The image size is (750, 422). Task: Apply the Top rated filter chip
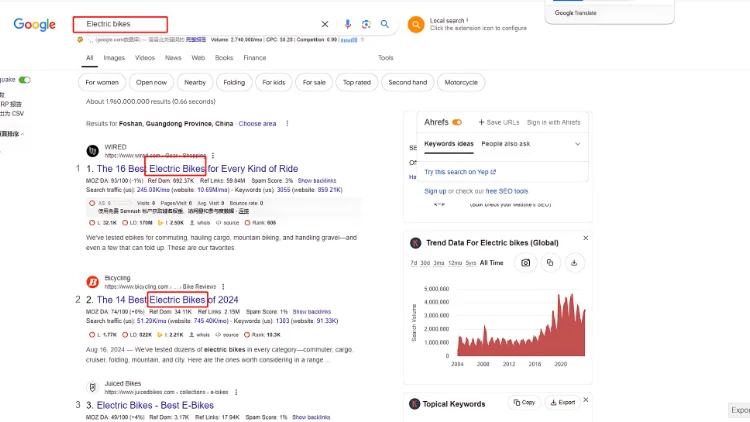[357, 82]
